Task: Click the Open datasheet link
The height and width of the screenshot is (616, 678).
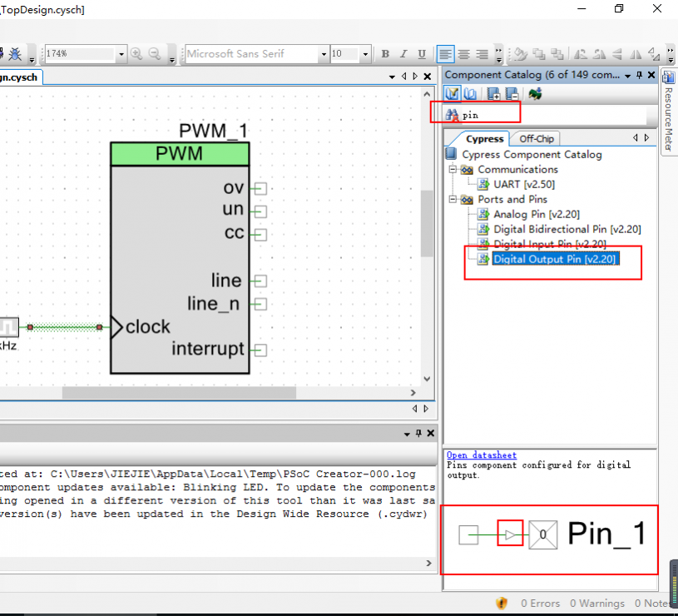Action: (x=481, y=455)
